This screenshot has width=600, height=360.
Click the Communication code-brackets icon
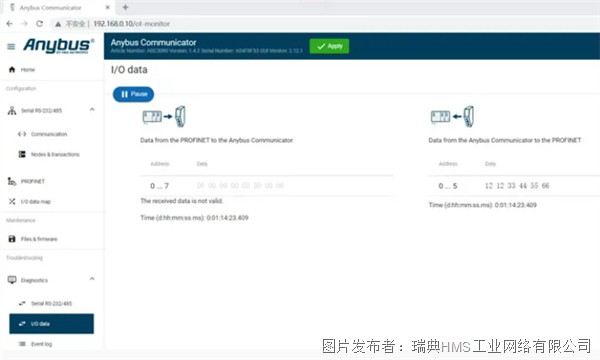tap(22, 134)
